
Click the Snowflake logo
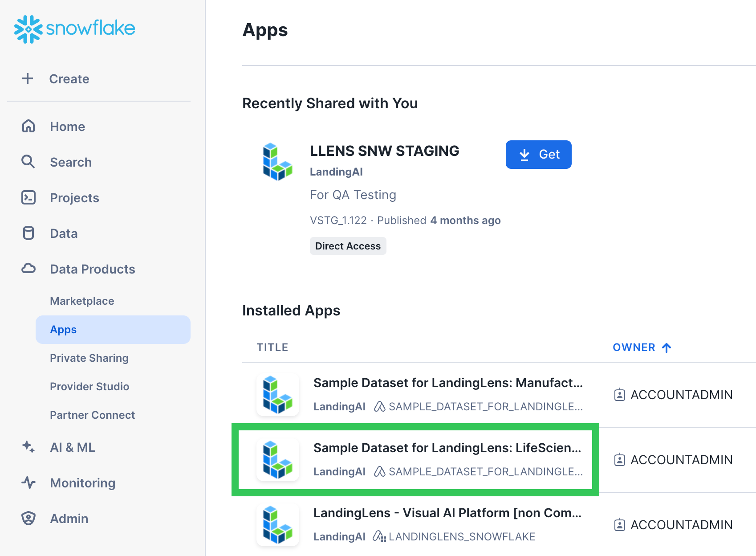coord(74,29)
